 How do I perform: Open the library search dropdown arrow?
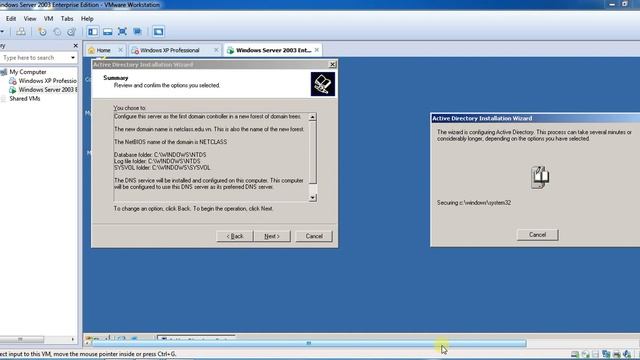73,58
